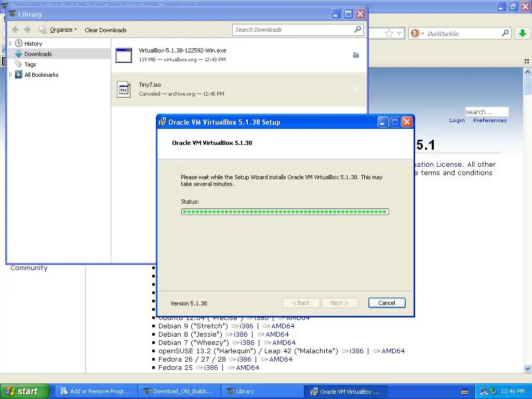This screenshot has height=399, width=532.
Task: Open the URL bar history dropdown arrow
Action: (x=400, y=33)
